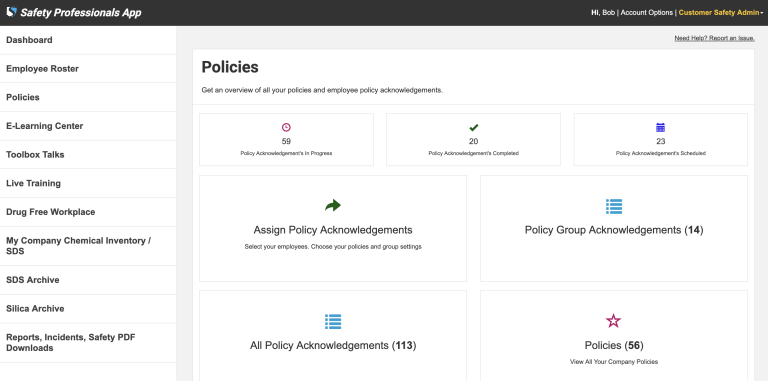The image size is (768, 381).
Task: Click the Select your employees description text
Action: coord(333,247)
